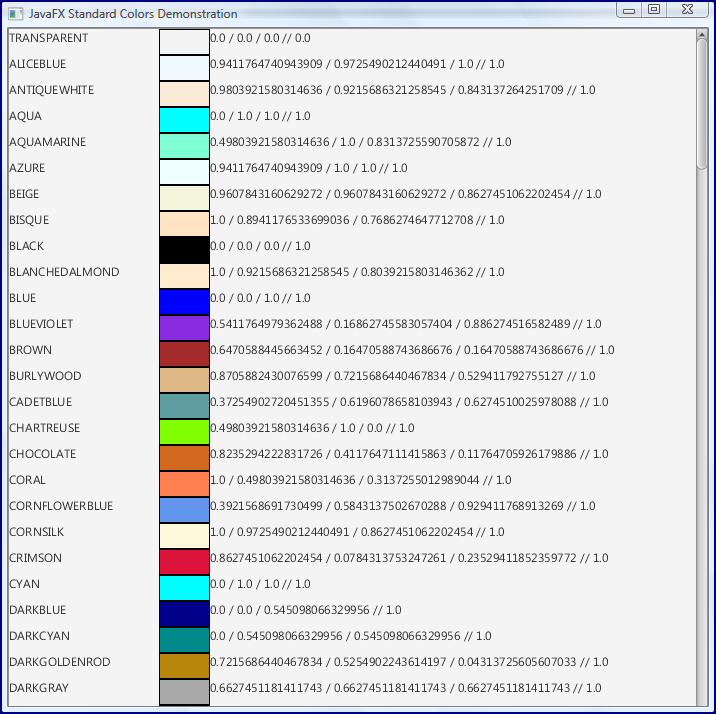Select the CORAL color swatch
Image resolution: width=716 pixels, height=714 pixels.
pos(184,484)
